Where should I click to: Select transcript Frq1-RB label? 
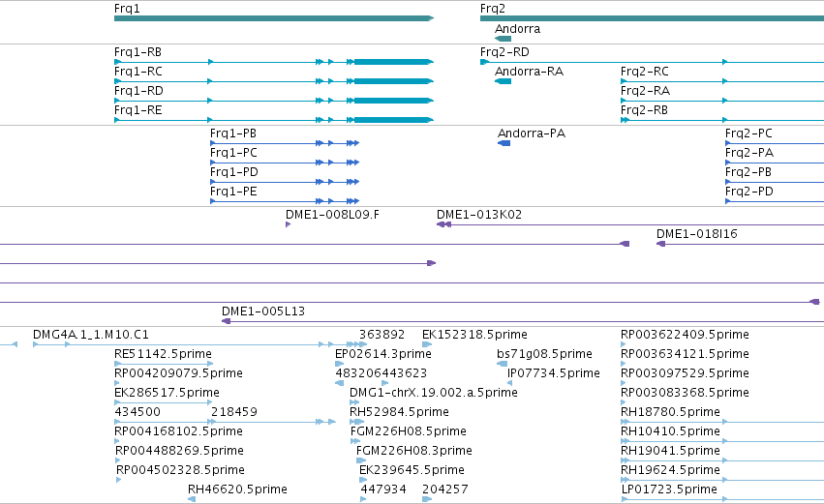137,52
